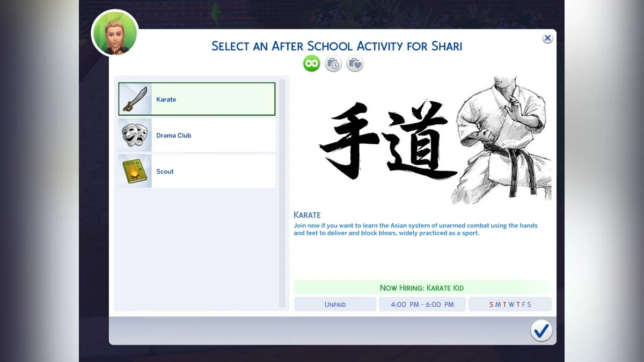Select the Karate activity row
Image resolution: width=644 pixels, height=362 pixels.
(x=197, y=99)
